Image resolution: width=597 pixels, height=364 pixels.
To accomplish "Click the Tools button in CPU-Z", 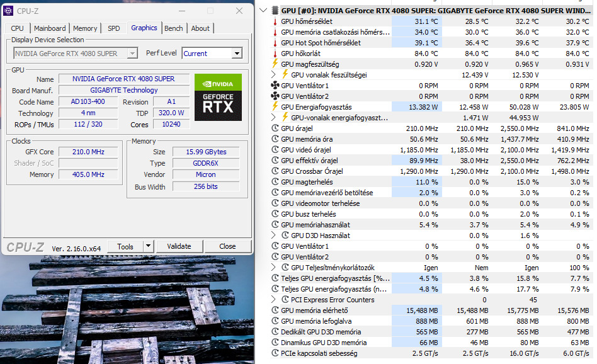I will coord(125,246).
